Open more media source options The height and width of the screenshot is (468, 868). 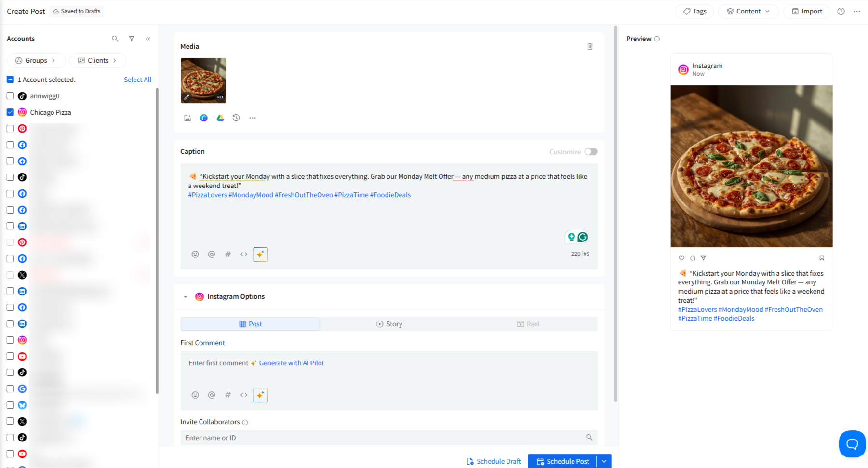click(253, 118)
